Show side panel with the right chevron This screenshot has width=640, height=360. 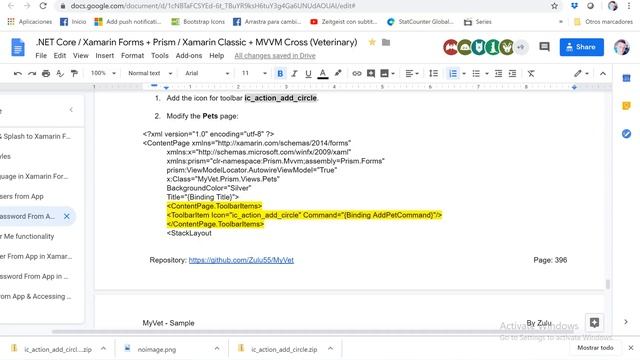[x=626, y=322]
